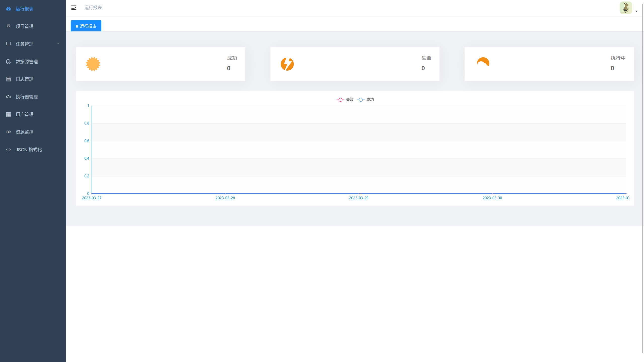
Task: Open the user avatar dropdown menu
Action: point(626,8)
